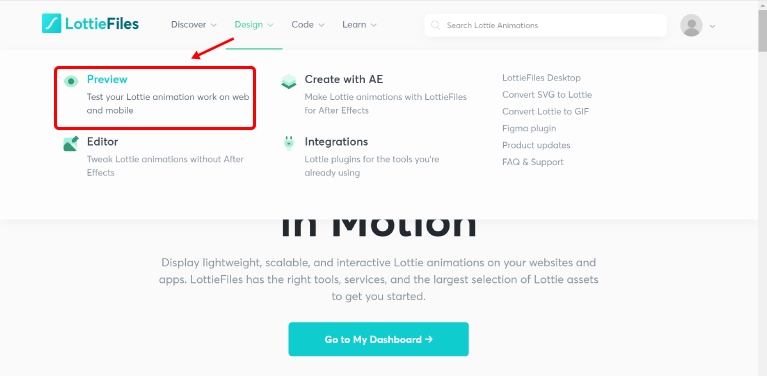Click Go to My Dashboard button
The image size is (767, 376).
[x=379, y=339]
